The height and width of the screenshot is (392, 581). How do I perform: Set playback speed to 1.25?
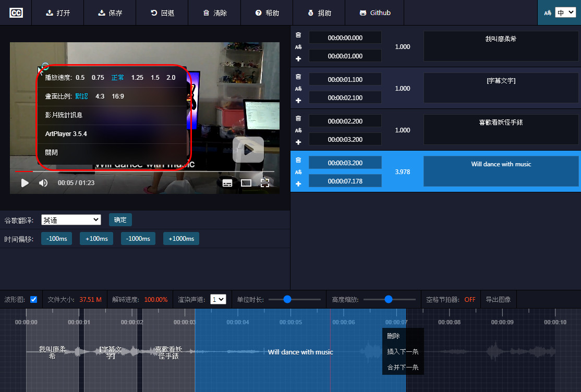(137, 78)
